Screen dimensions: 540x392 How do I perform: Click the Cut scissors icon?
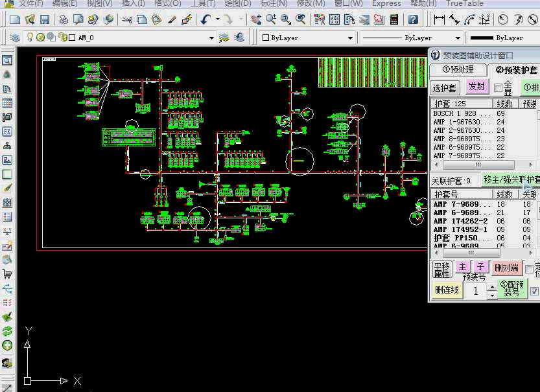click(x=127, y=19)
